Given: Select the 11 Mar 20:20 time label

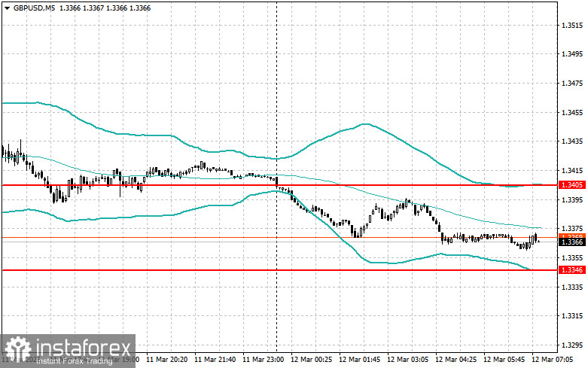Looking at the screenshot, I should 166,360.
